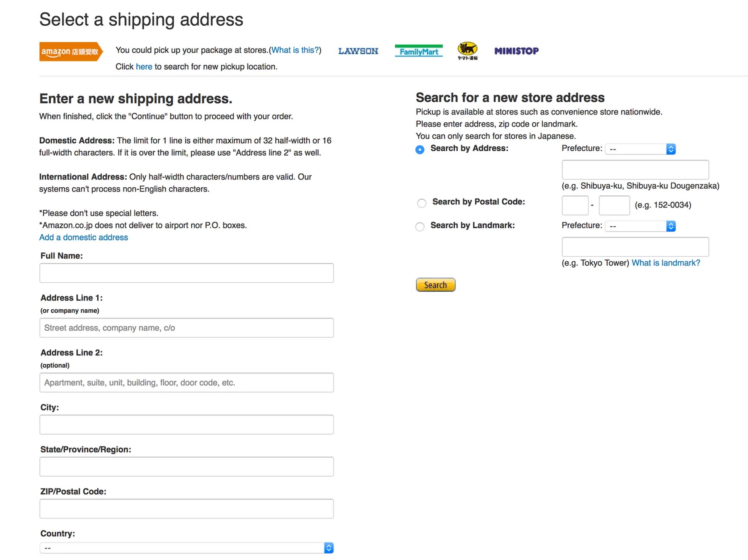The height and width of the screenshot is (560, 748).
Task: Click the Lawson store logo
Action: tap(358, 51)
